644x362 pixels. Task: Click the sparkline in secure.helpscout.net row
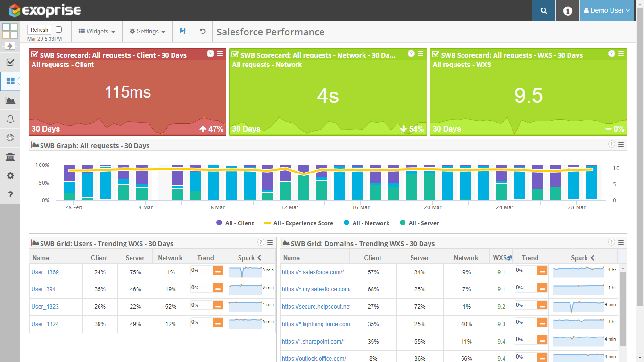coord(579,307)
